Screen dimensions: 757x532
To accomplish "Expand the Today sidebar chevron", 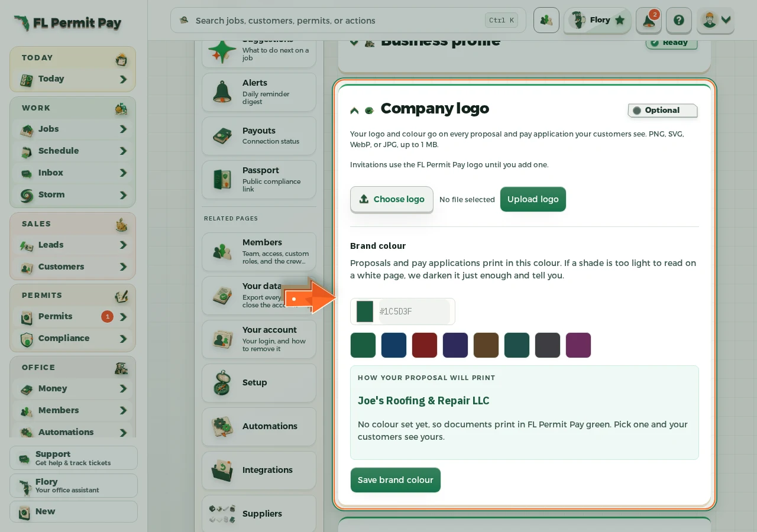I will [x=123, y=79].
